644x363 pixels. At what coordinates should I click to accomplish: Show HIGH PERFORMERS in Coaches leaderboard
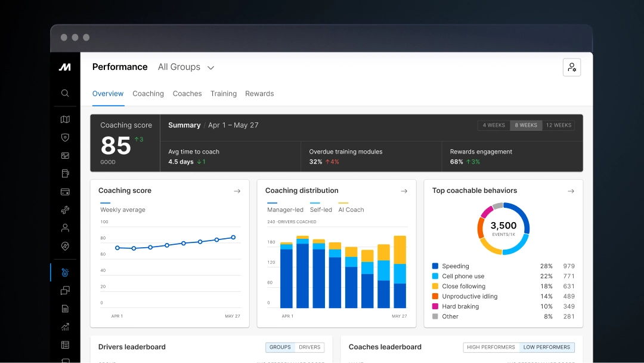coord(491,347)
